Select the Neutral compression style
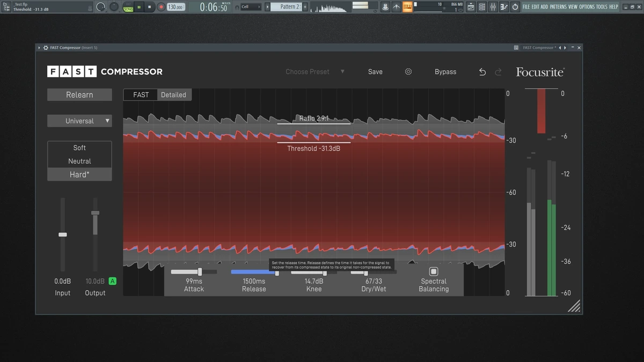The width and height of the screenshot is (644, 362). tap(79, 161)
